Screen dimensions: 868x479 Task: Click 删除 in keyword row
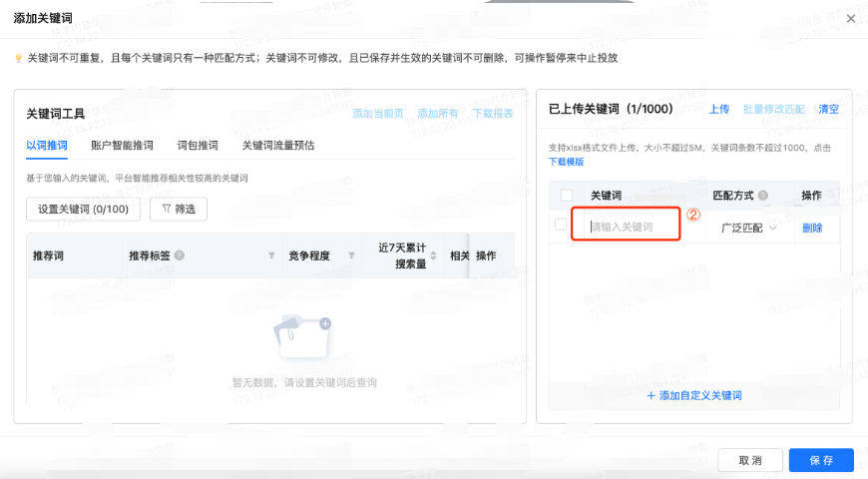click(x=812, y=228)
